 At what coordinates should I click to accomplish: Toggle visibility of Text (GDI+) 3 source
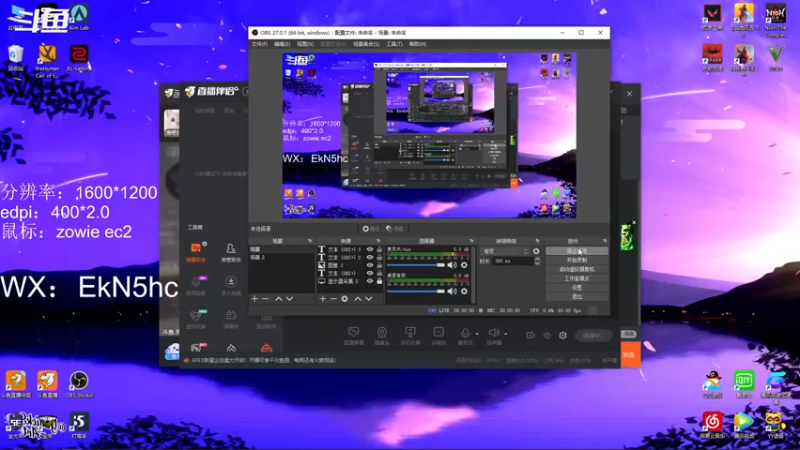[x=370, y=249]
